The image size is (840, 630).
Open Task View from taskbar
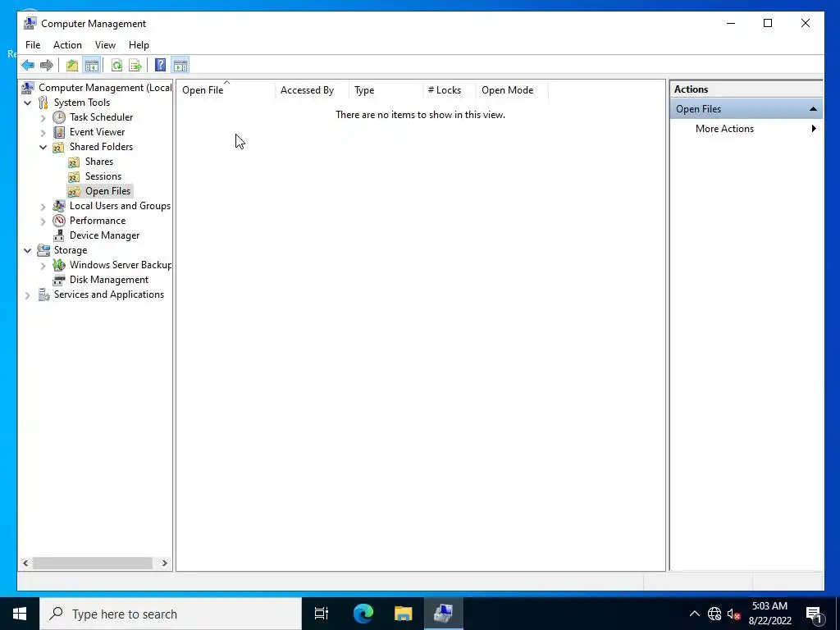322,614
